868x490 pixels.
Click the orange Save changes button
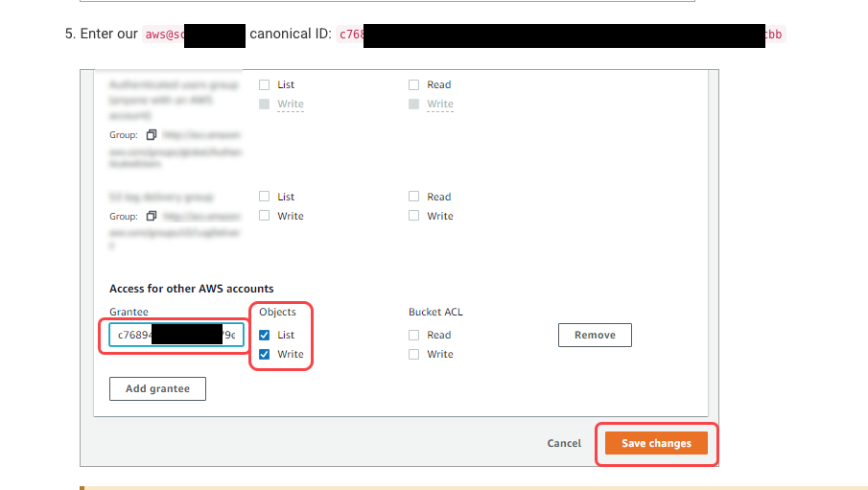(656, 443)
